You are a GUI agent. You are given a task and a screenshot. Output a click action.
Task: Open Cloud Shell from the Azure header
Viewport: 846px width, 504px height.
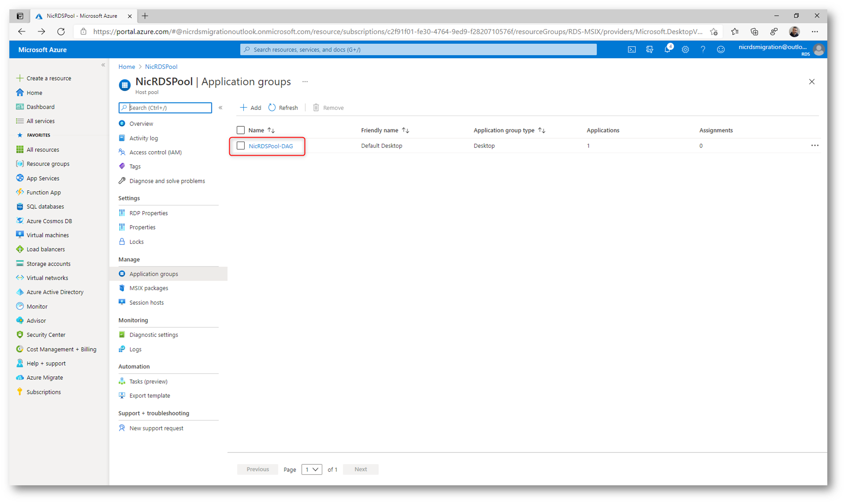click(631, 50)
